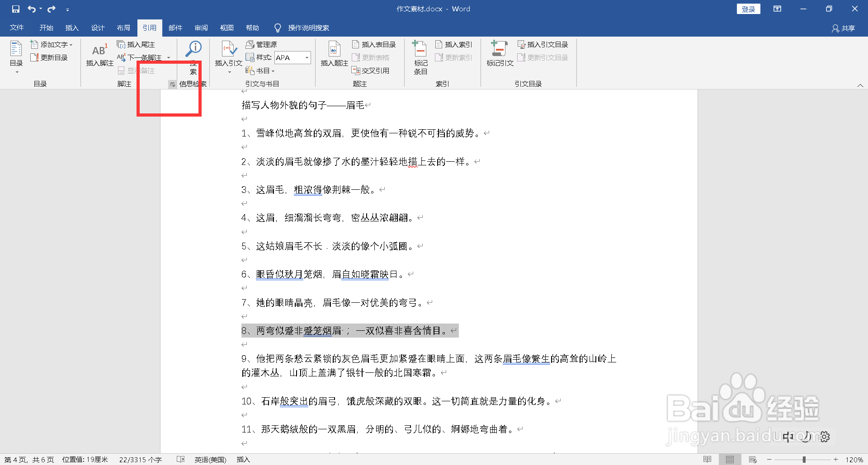Click the word count 22/3315 个字
Screen dimensions: 868x465
click(x=141, y=460)
